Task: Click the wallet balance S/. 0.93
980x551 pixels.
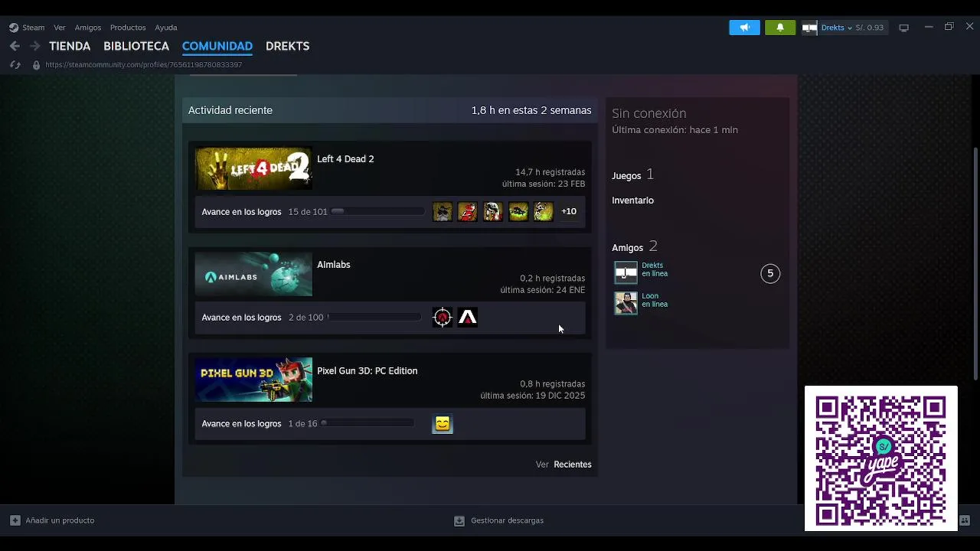Action: pos(869,28)
